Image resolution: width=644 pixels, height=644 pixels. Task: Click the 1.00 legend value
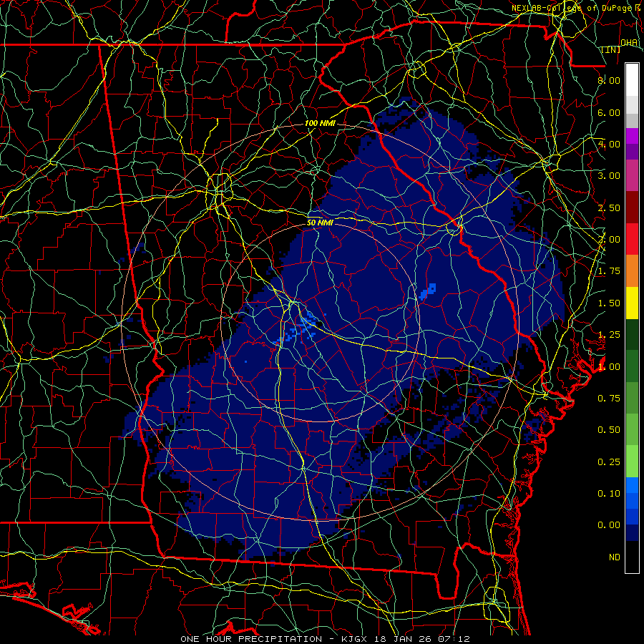[609, 367]
